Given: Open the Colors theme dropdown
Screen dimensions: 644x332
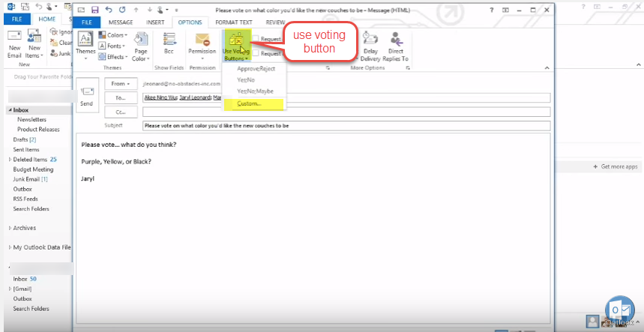Looking at the screenshot, I should pyautogui.click(x=113, y=35).
